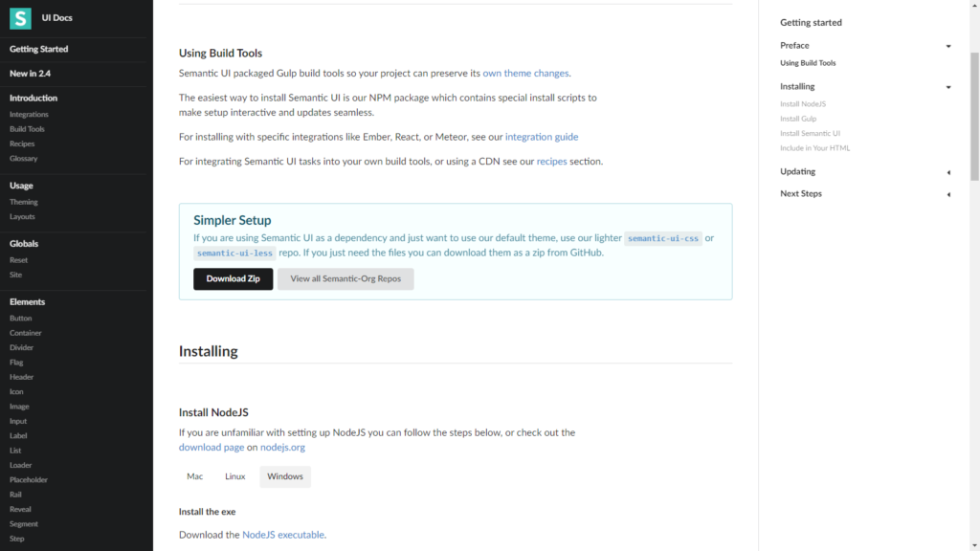Open Placeholder element docs

point(29,480)
